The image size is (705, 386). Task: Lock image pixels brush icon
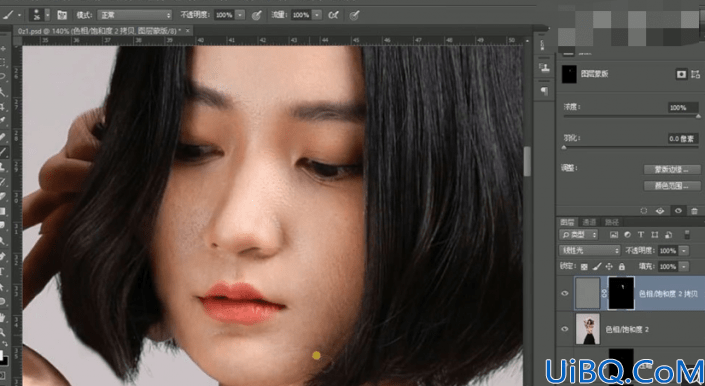597,266
